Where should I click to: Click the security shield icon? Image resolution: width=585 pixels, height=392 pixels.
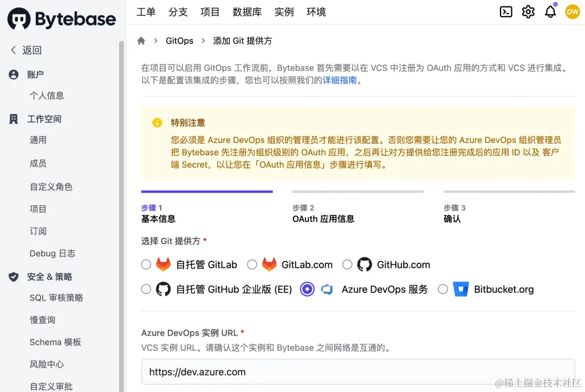(14, 276)
